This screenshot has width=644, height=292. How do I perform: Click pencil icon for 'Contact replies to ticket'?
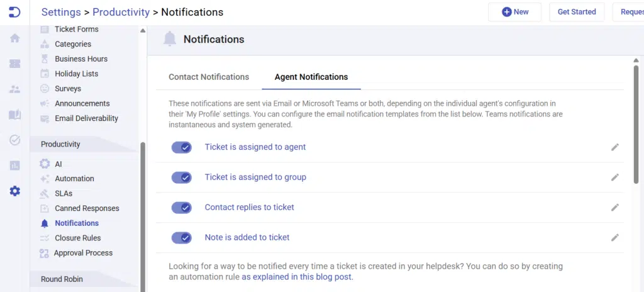tap(614, 208)
